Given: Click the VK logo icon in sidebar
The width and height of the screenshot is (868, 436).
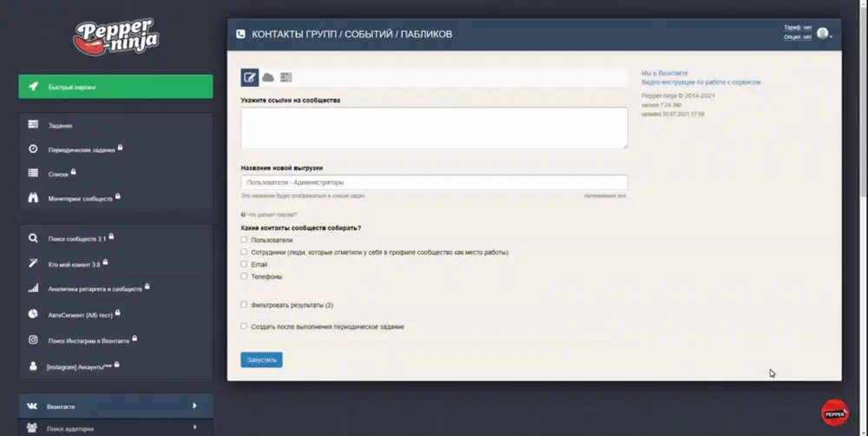Looking at the screenshot, I should click(32, 406).
